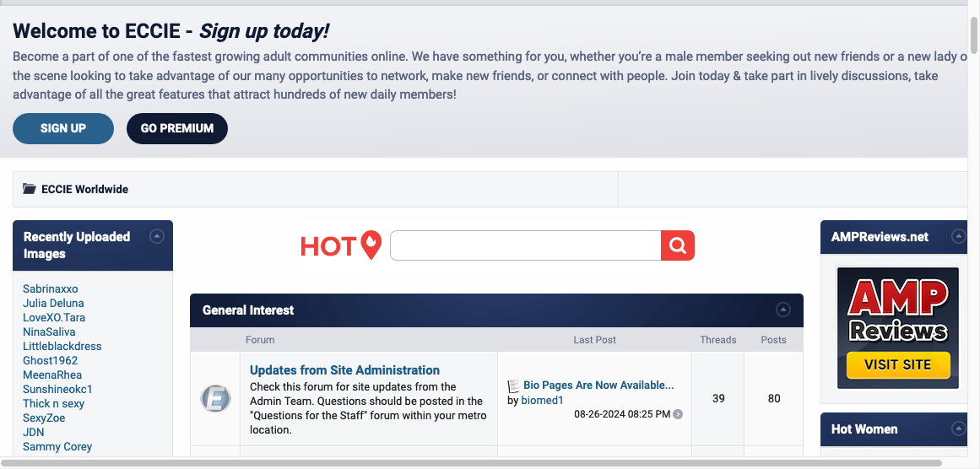
Task: Click the SIGN UP button
Action: pos(63,128)
